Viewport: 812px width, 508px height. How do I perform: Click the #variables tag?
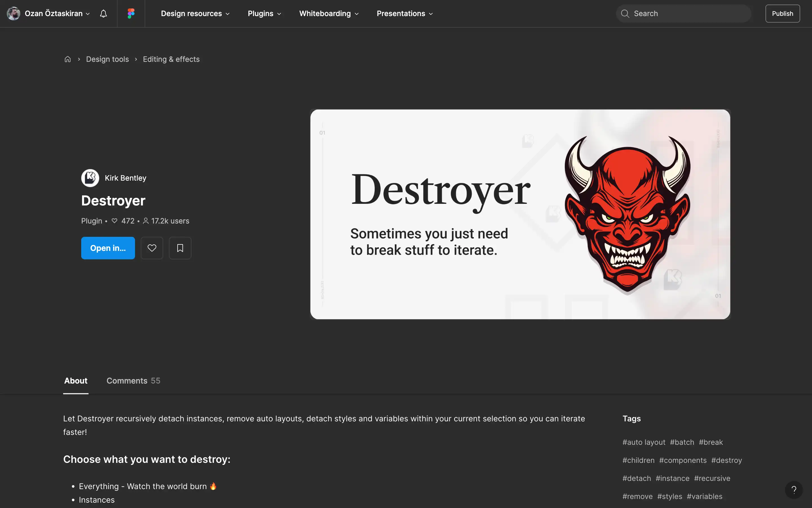(704, 497)
